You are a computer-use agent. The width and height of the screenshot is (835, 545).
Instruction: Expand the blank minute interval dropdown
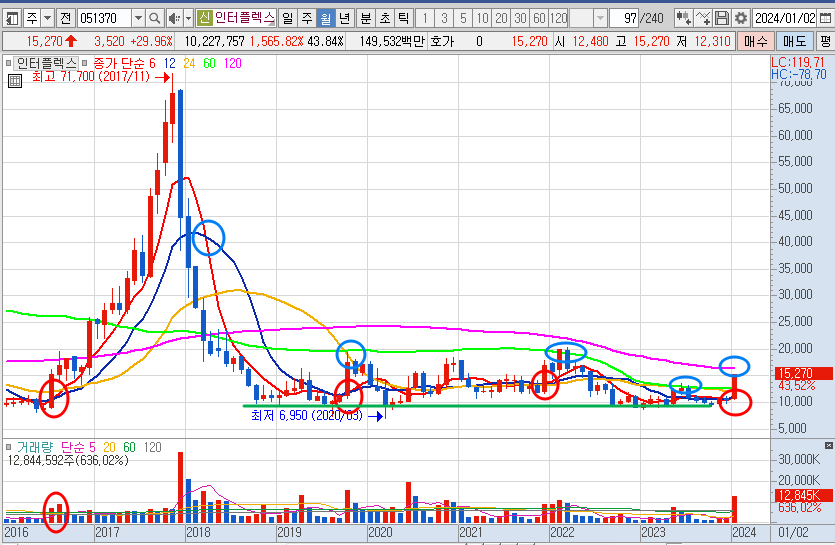tap(600, 19)
